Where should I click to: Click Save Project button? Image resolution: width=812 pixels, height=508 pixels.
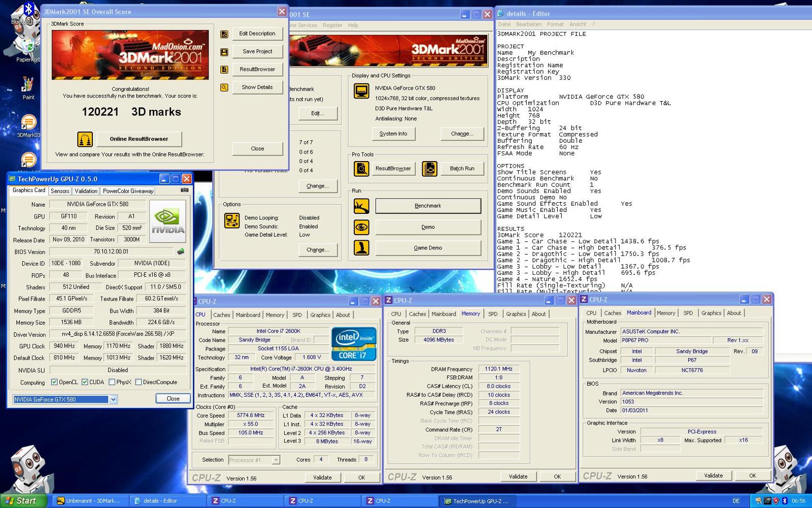point(257,51)
